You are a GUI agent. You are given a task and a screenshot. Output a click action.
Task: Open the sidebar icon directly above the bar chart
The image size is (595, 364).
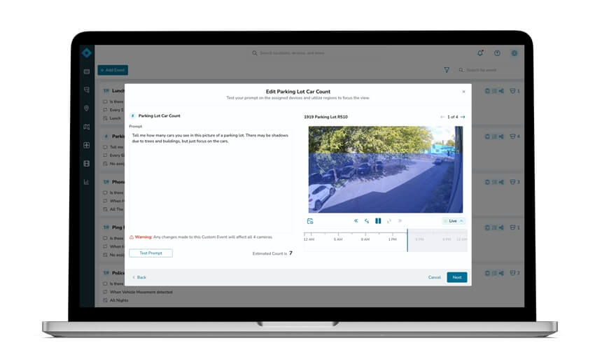pos(87,164)
